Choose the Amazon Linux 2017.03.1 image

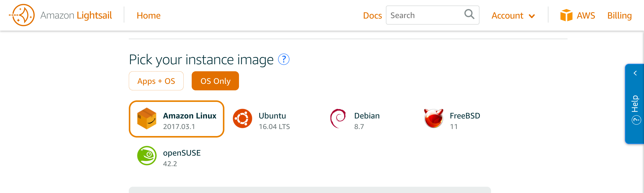click(x=176, y=119)
